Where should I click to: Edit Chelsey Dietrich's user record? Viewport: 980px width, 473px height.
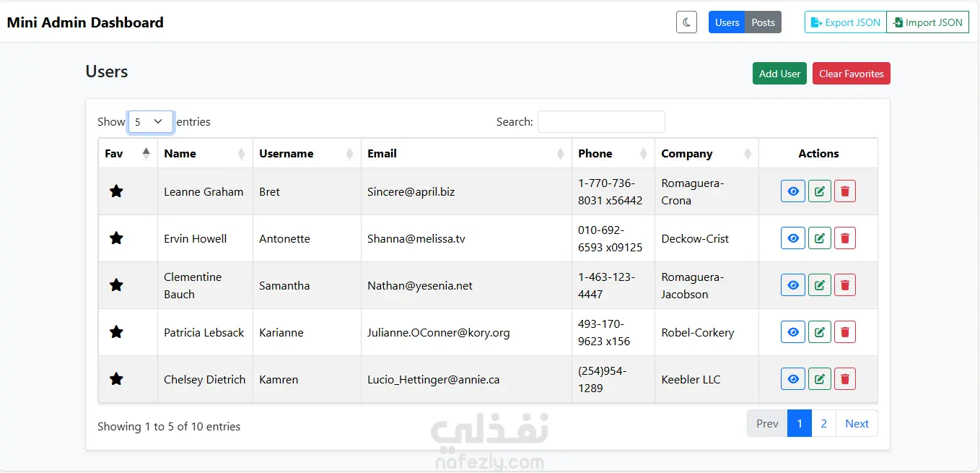pyautogui.click(x=819, y=379)
